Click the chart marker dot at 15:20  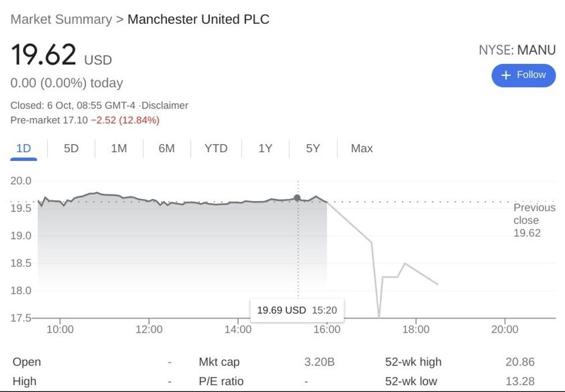coord(297,198)
